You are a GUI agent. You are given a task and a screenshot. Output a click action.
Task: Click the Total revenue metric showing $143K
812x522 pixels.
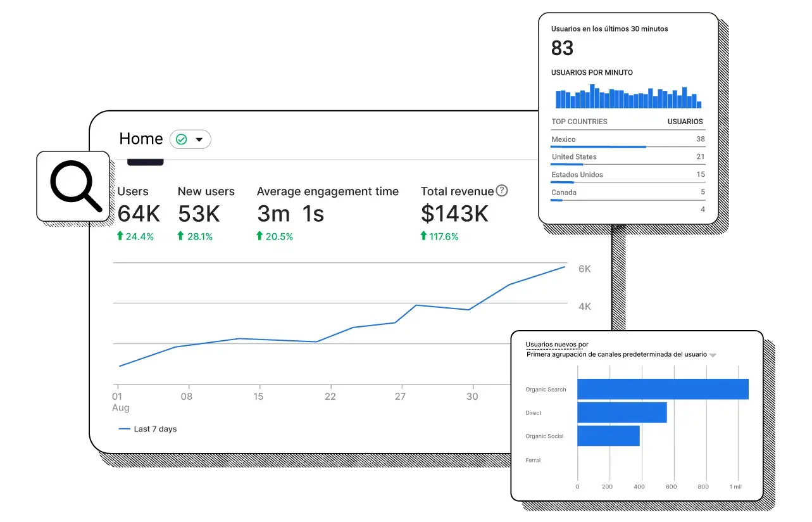click(x=454, y=213)
